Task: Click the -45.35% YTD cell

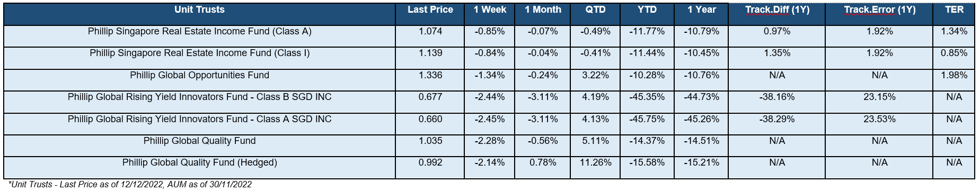Action: (647, 97)
